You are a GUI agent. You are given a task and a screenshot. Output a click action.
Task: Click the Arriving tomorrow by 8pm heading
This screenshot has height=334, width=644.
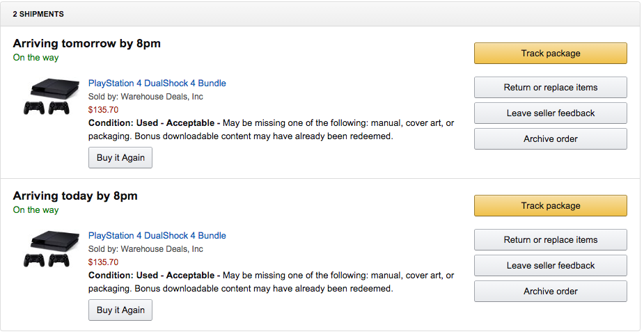pyautogui.click(x=86, y=44)
